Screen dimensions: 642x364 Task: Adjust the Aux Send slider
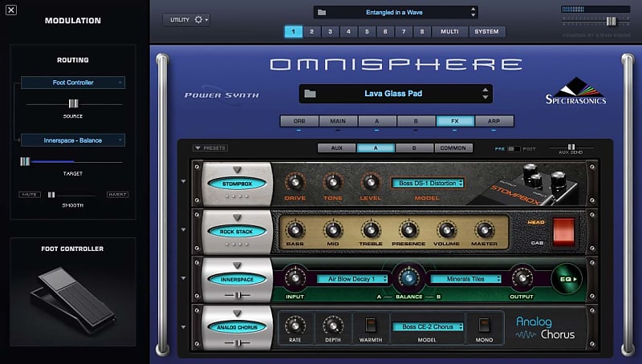tap(571, 147)
